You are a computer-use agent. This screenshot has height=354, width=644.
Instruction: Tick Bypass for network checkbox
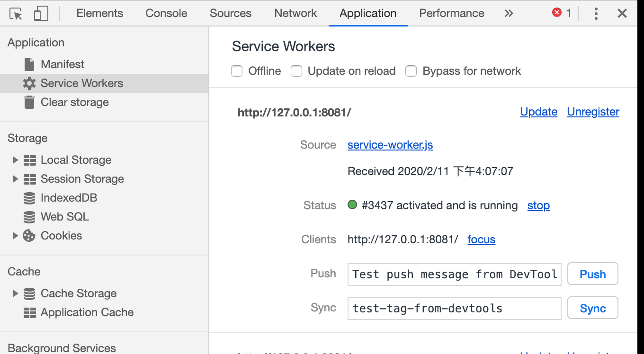411,71
